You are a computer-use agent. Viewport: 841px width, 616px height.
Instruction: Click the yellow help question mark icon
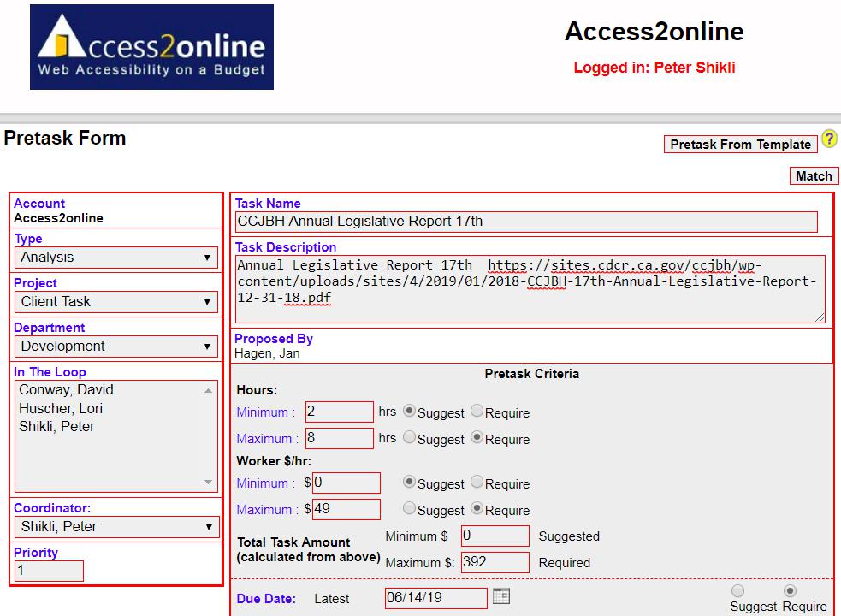click(x=829, y=139)
